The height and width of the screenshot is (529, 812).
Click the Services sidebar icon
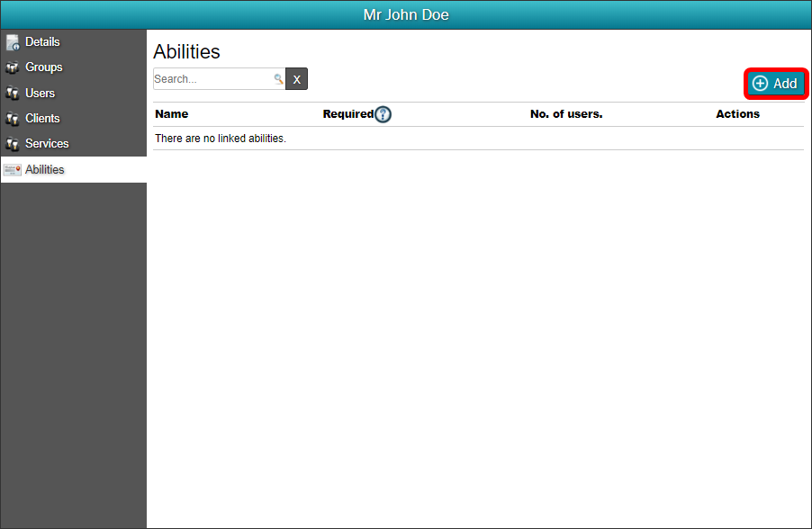[x=13, y=144]
